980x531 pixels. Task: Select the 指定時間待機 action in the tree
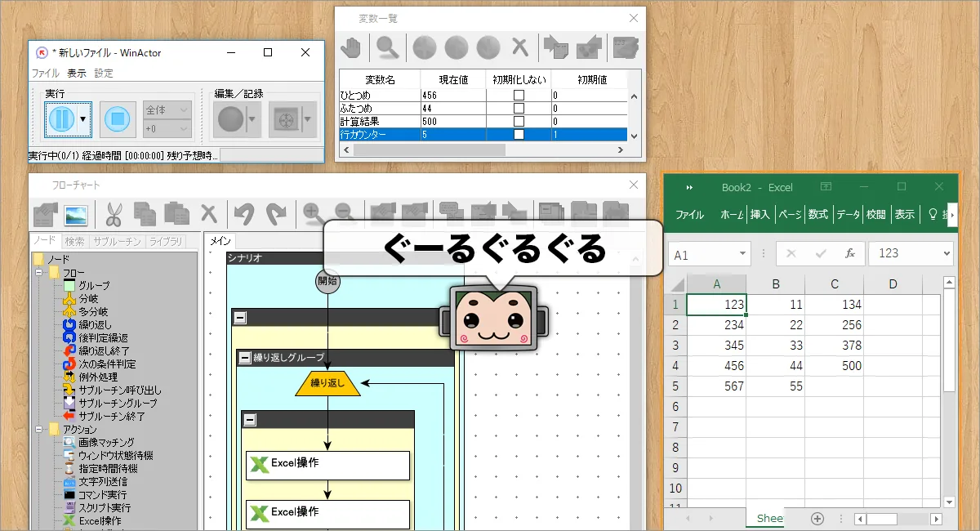(108, 469)
